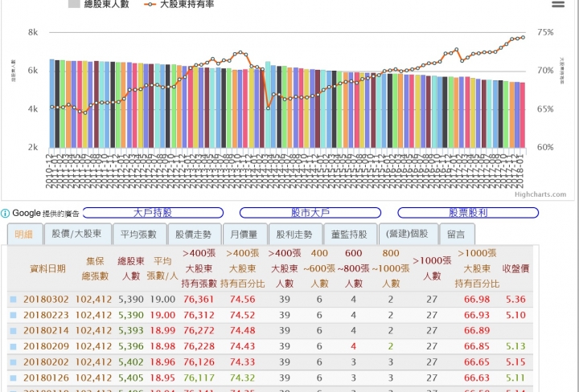The height and width of the screenshot is (392, 579).
Task: Click the info icon beside Google 提供的廣告
Action: coord(5,213)
